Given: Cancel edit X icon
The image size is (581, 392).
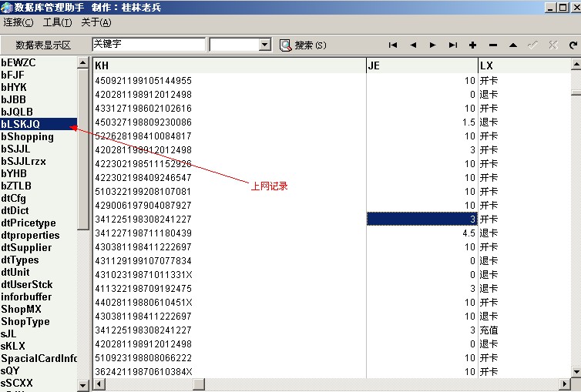Looking at the screenshot, I should pos(553,45).
